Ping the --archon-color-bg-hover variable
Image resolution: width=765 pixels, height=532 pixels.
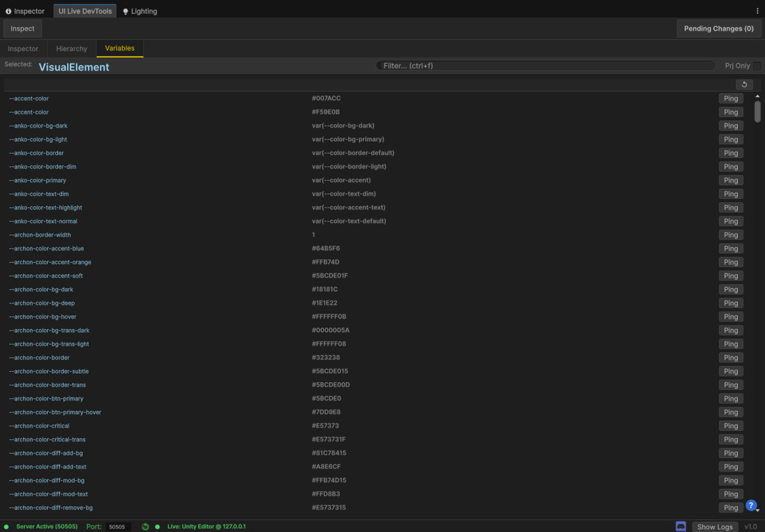pyautogui.click(x=731, y=317)
